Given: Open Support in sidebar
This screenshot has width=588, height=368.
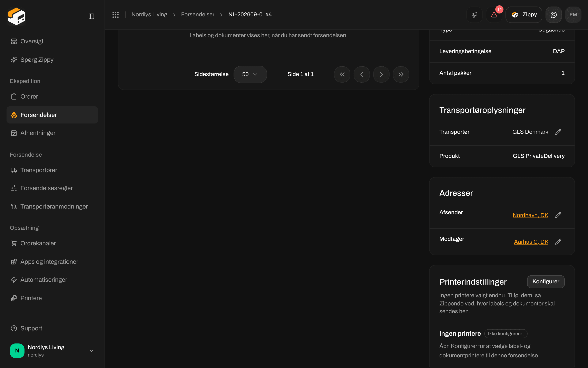Looking at the screenshot, I should coord(52,328).
